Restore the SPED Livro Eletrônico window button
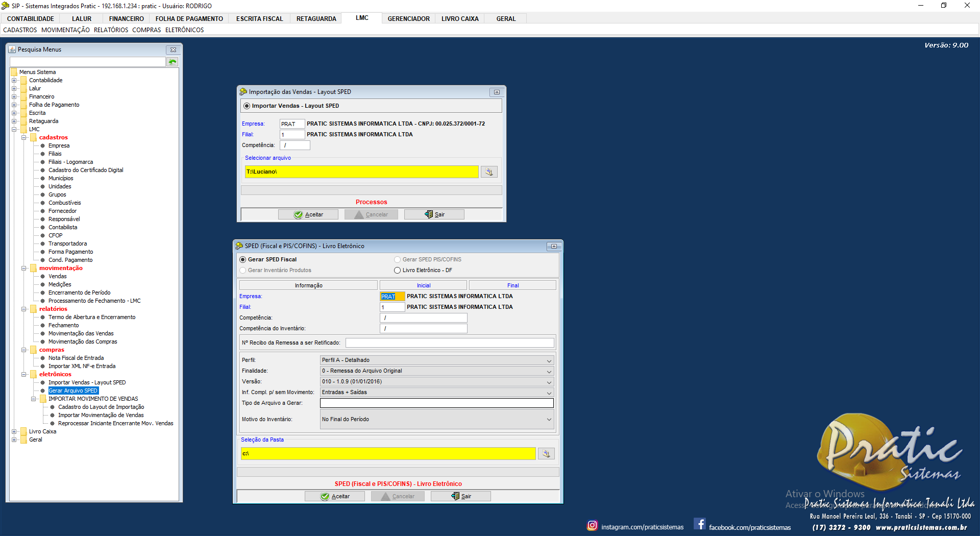The height and width of the screenshot is (536, 980). pyautogui.click(x=553, y=247)
